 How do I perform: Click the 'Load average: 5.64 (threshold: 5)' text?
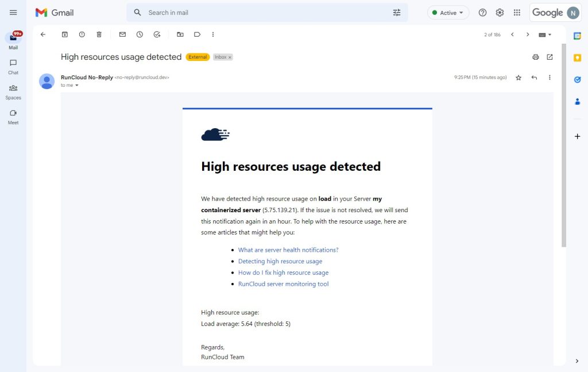(x=246, y=324)
